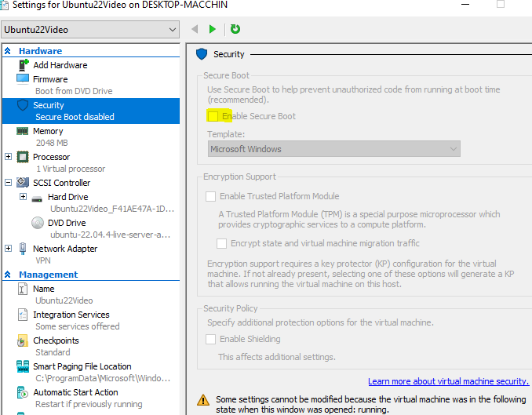Check Encrypt state and migration traffic
Image resolution: width=532 pixels, height=415 pixels.
(x=223, y=243)
